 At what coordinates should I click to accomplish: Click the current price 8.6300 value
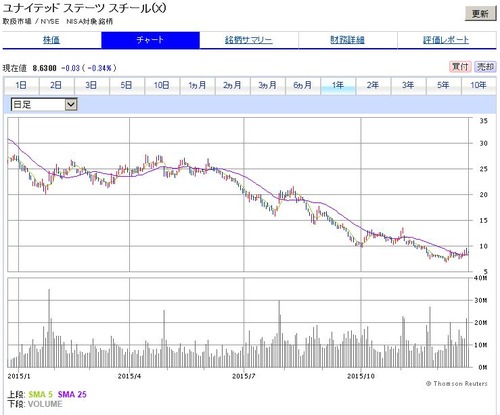(x=44, y=68)
